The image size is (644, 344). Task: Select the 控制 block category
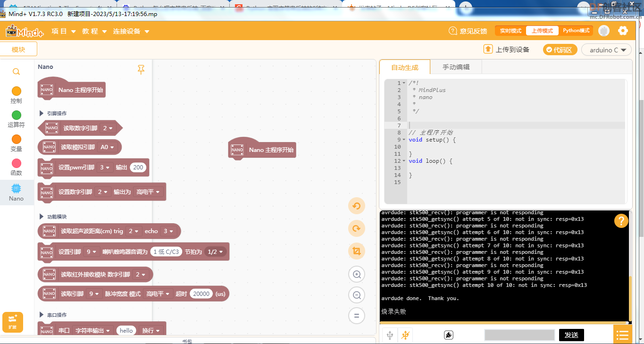[x=16, y=95]
